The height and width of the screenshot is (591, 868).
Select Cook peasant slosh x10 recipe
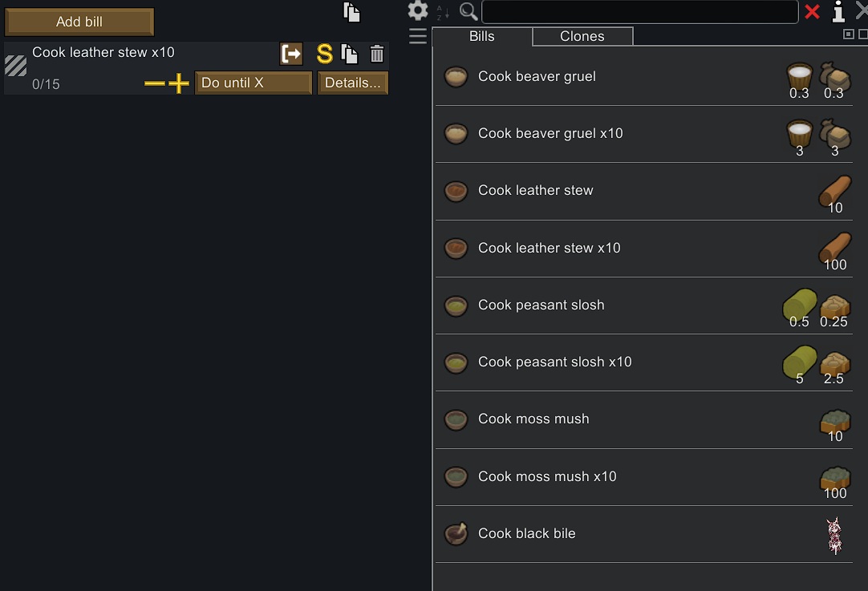point(644,362)
